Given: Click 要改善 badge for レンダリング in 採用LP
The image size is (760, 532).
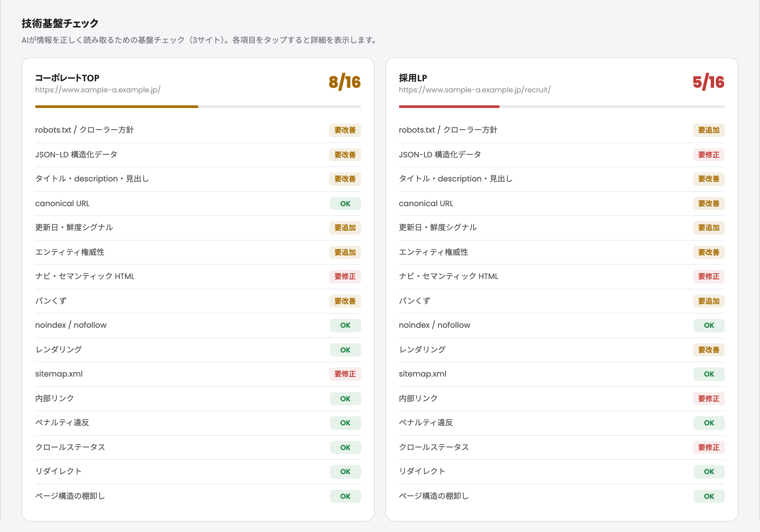Looking at the screenshot, I should (x=709, y=350).
